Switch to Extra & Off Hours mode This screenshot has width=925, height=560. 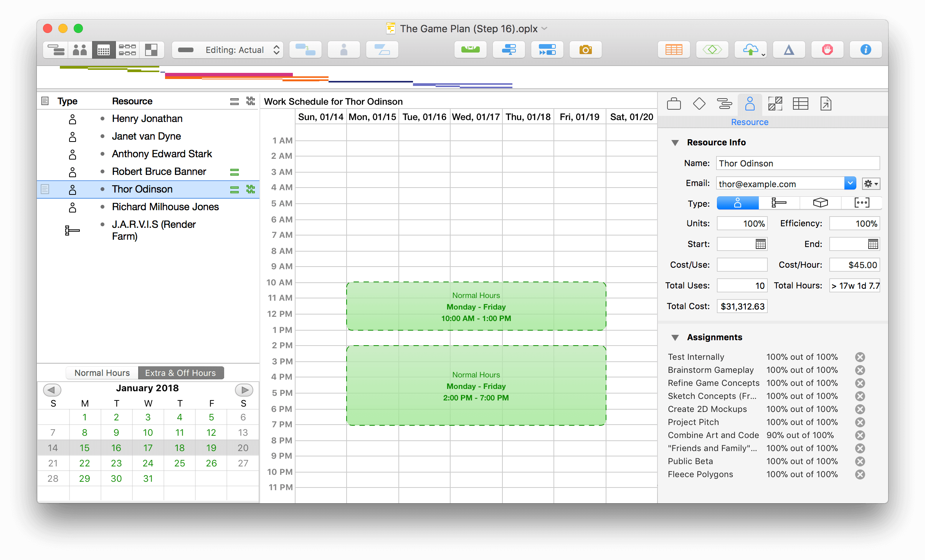click(x=181, y=373)
